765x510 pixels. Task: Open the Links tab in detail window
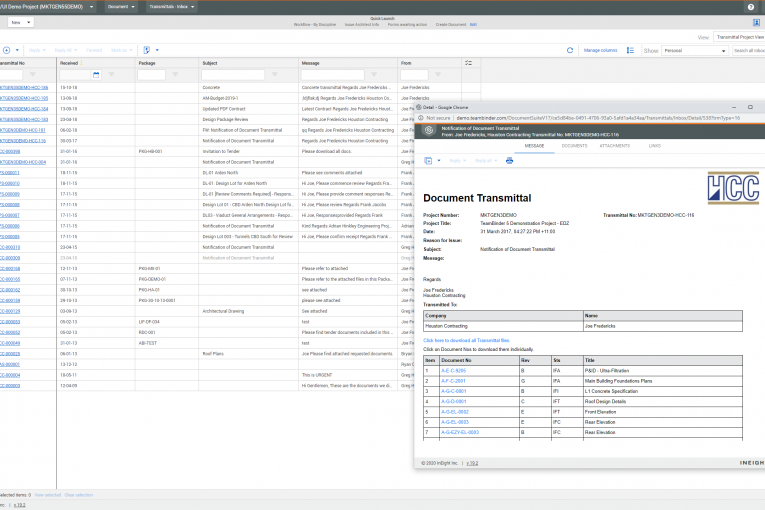654,145
